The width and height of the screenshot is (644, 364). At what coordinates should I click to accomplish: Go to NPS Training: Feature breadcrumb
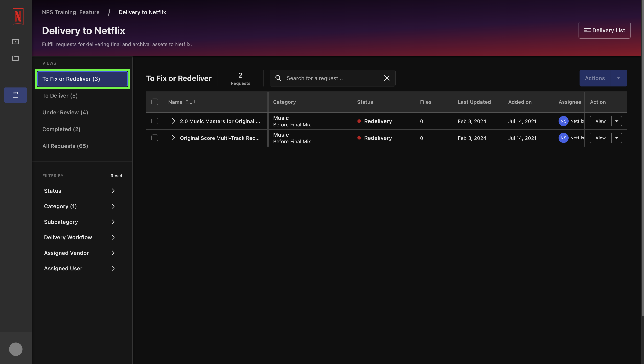pyautogui.click(x=71, y=12)
